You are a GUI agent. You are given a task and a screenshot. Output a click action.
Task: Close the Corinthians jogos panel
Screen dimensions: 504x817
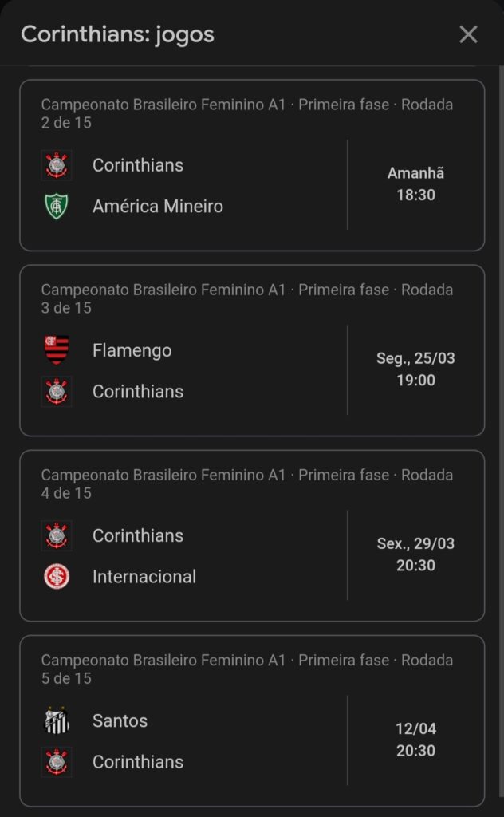coord(468,34)
